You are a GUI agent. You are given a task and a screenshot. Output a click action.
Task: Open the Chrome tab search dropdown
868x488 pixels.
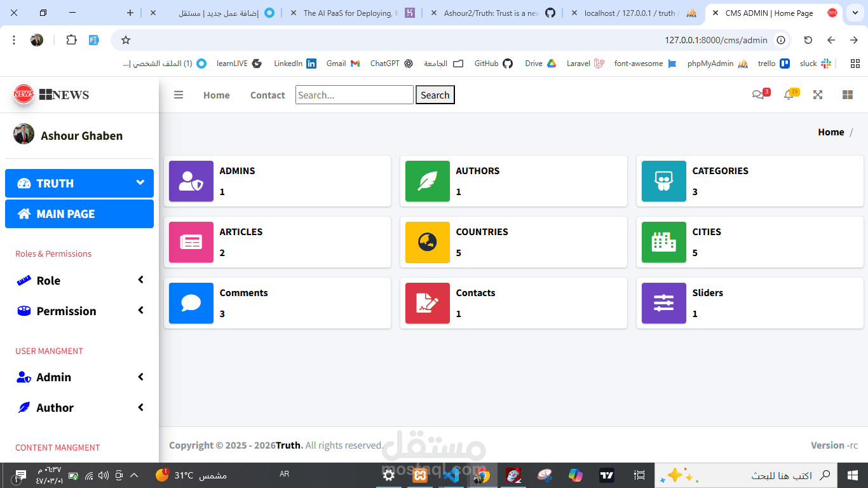(854, 13)
